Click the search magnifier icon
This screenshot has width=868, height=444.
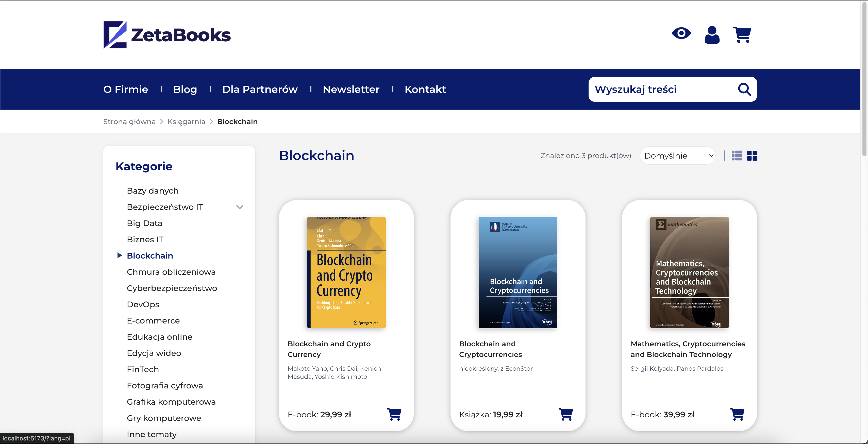(x=744, y=89)
